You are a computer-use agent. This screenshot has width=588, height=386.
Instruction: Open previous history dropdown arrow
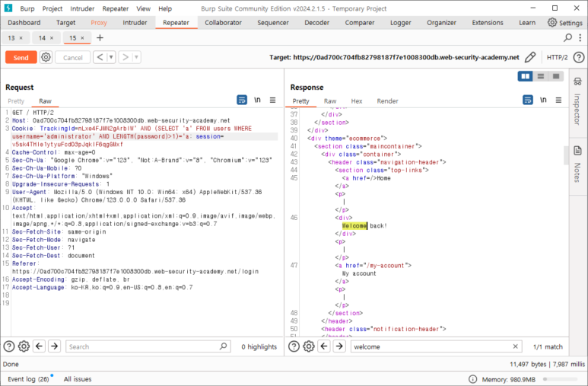pos(111,57)
